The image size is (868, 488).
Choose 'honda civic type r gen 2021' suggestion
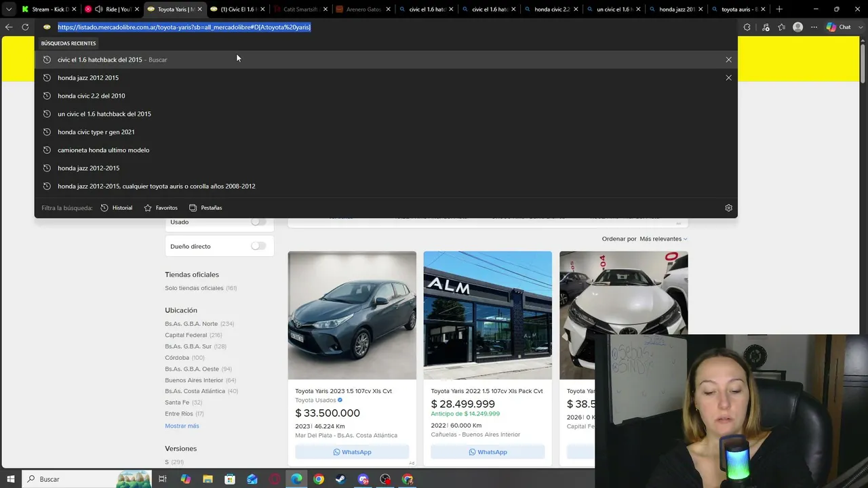[x=386, y=132]
